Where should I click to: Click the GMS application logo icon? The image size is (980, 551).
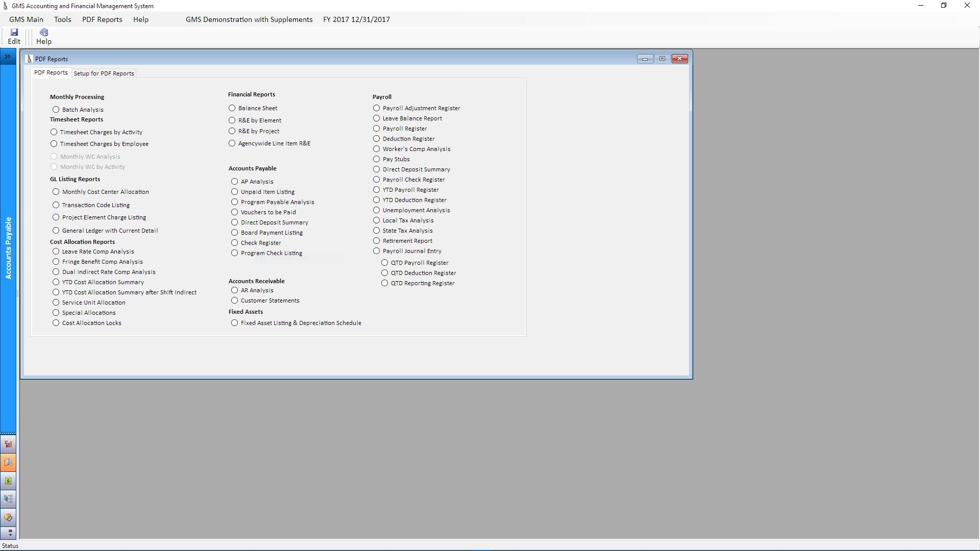click(x=5, y=6)
